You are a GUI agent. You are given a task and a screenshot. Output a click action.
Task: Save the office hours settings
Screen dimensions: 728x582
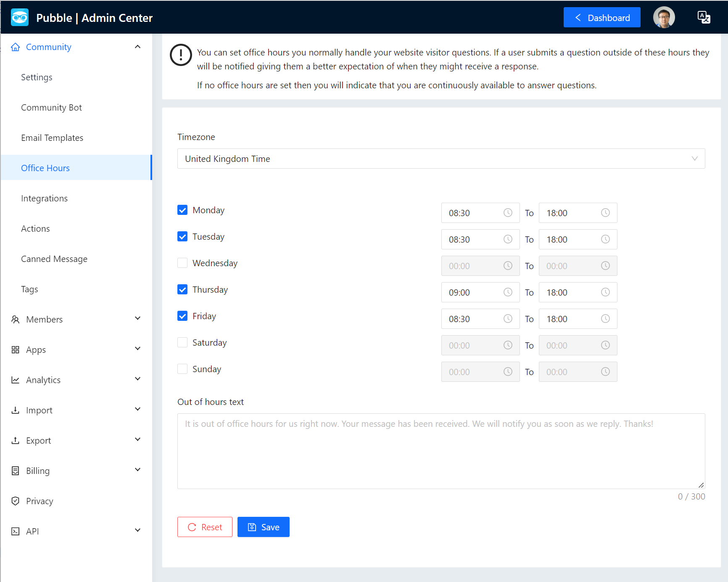263,526
